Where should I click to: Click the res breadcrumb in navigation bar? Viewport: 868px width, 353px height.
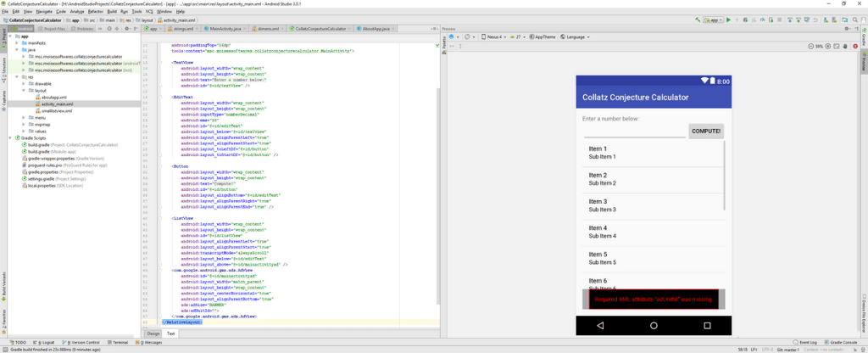tap(126, 20)
